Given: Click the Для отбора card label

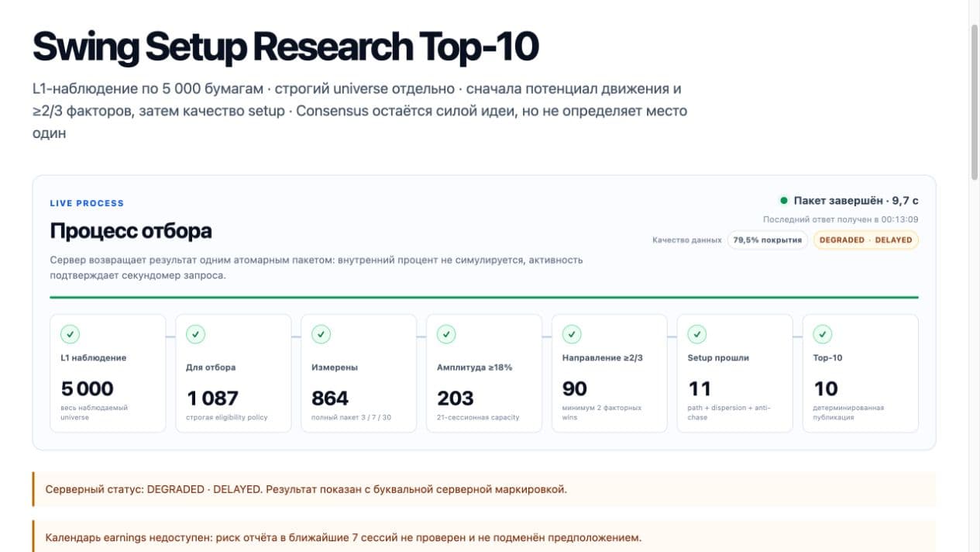Looking at the screenshot, I should point(211,367).
